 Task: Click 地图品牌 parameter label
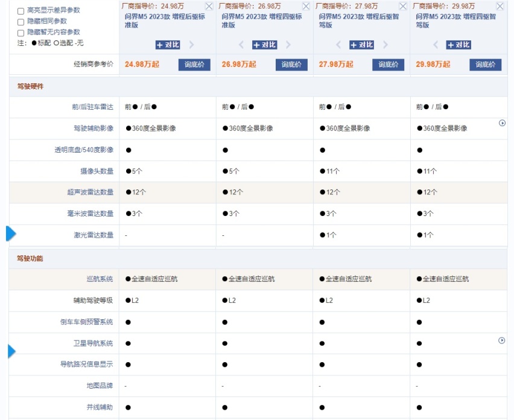tap(100, 386)
